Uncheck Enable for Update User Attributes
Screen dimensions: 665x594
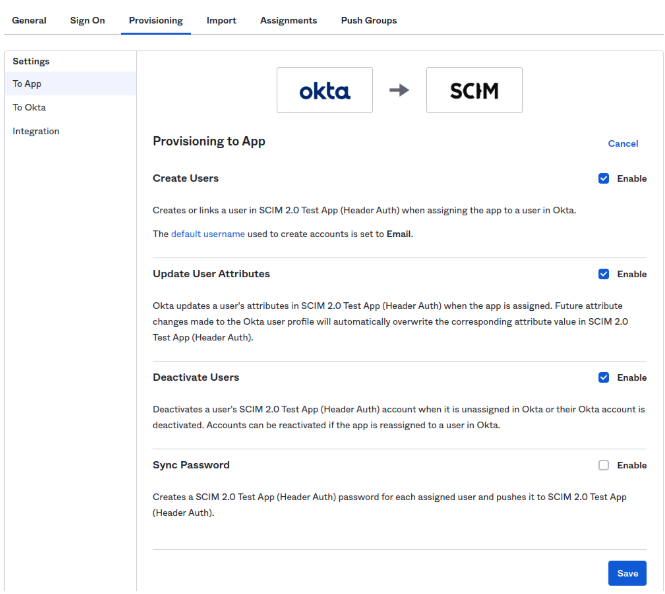(x=604, y=274)
